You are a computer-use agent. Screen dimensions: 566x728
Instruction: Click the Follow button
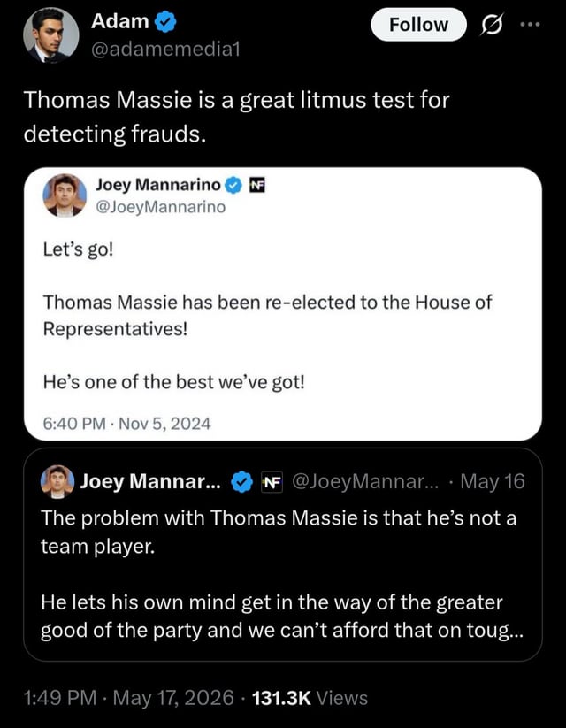(x=418, y=25)
